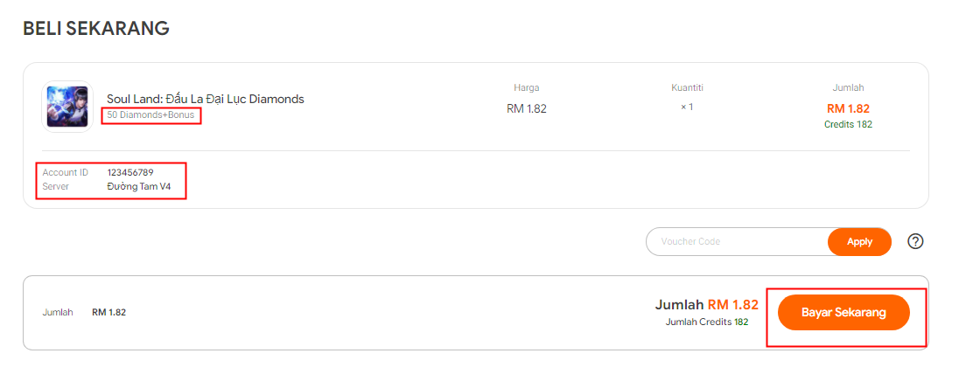Click the Apply voucher button

pos(859,241)
